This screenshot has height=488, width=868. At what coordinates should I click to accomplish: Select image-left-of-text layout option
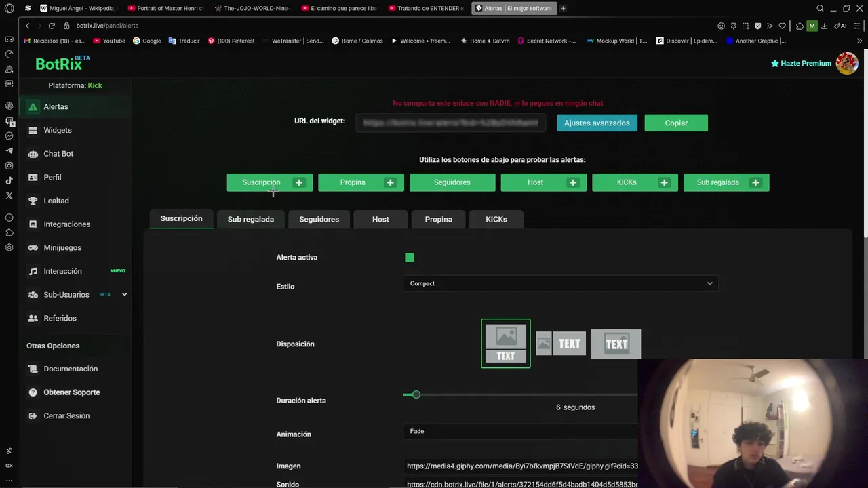[561, 344]
